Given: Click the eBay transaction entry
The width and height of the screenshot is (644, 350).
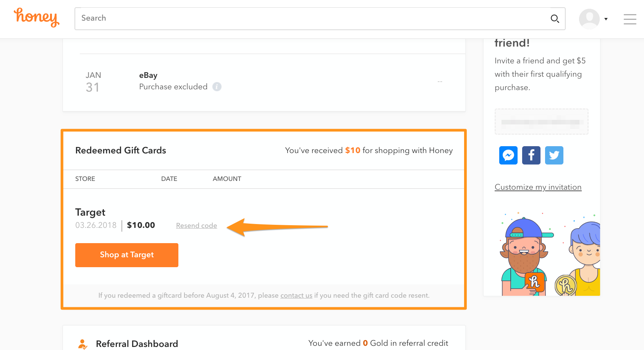Looking at the screenshot, I should click(264, 81).
